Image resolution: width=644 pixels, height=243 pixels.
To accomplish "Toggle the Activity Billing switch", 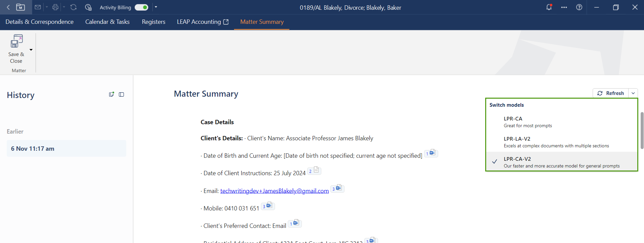I will point(141,7).
